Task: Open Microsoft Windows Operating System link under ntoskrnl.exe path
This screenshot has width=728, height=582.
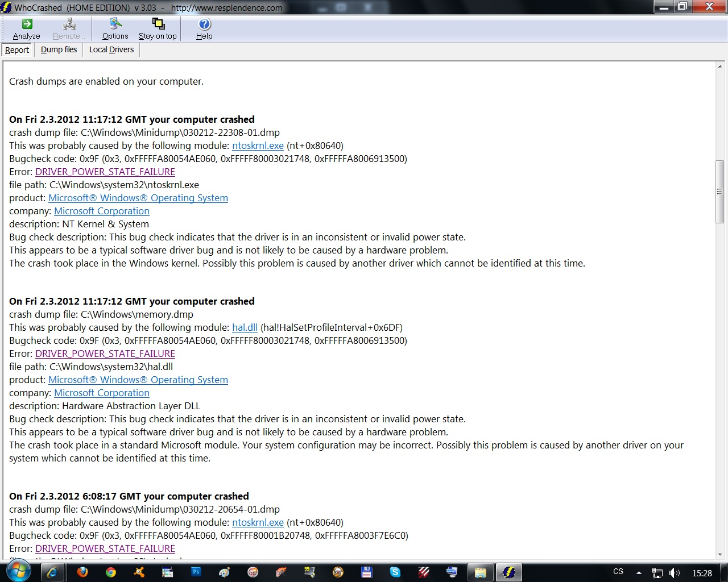Action: pyautogui.click(x=138, y=198)
